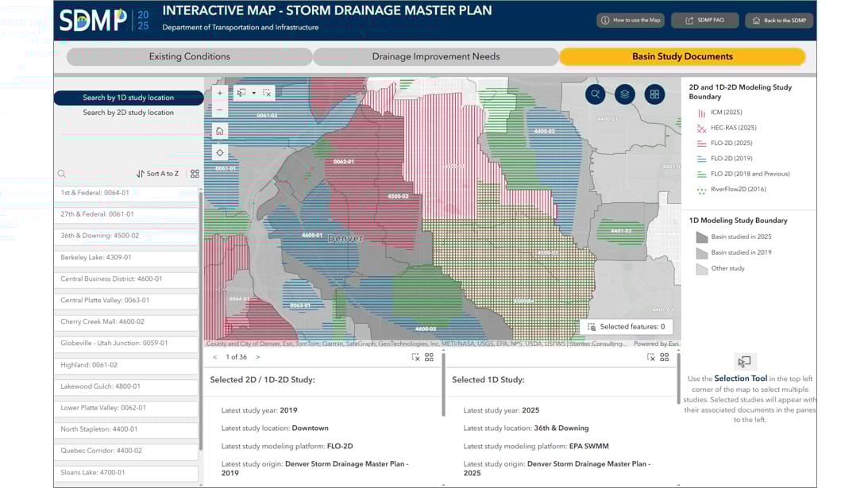The width and height of the screenshot is (868, 488).
Task: Click the Selected features: 0 indicator
Action: point(627,327)
